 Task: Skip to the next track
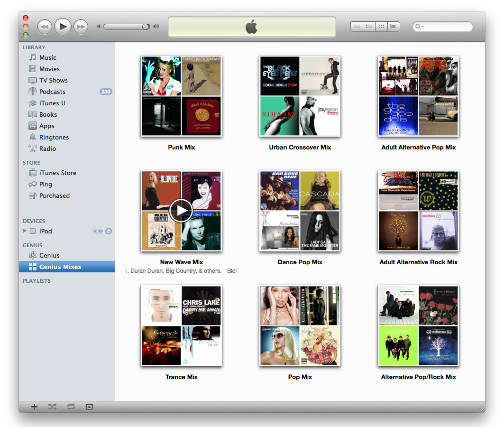point(81,27)
